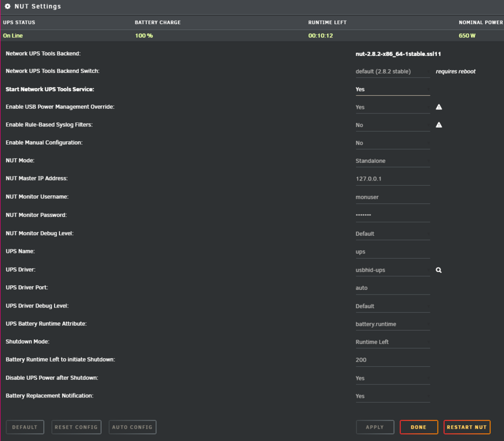Click the Battery Runtime Left to initiate Shutdown field

[x=392, y=360]
